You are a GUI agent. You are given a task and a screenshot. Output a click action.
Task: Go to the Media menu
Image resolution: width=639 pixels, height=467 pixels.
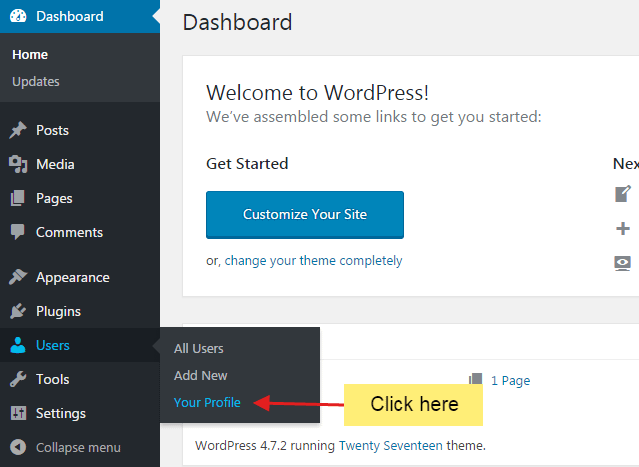coord(80,164)
